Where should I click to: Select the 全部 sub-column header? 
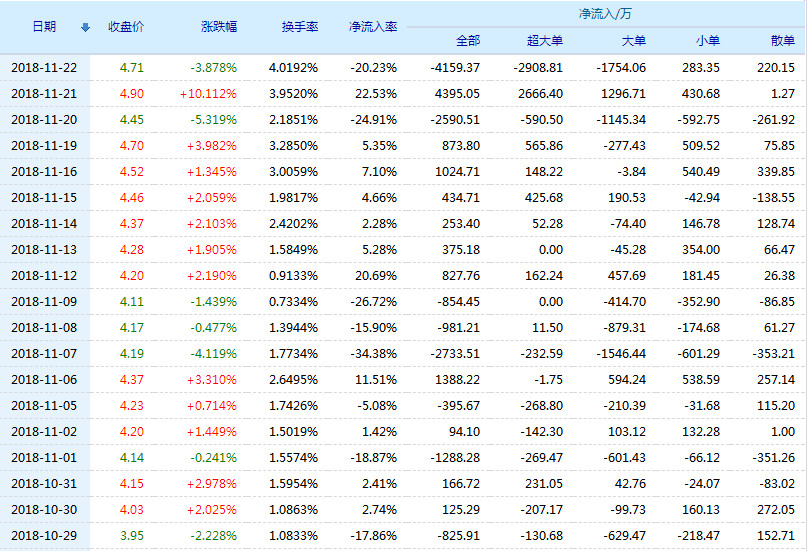(x=467, y=41)
